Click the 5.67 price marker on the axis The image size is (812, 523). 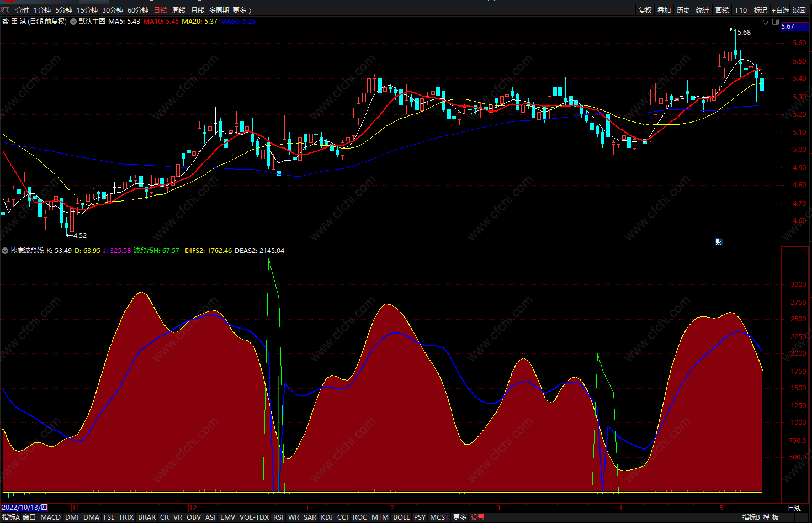pos(788,27)
